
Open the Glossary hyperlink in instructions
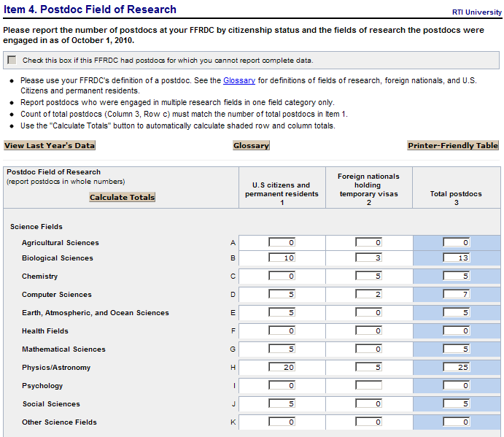coord(239,80)
